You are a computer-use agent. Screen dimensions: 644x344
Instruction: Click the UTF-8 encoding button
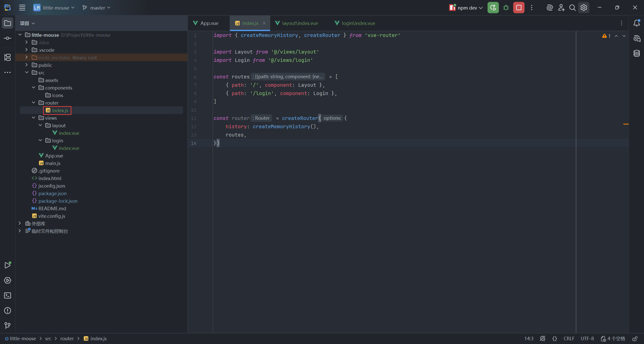coord(587,339)
